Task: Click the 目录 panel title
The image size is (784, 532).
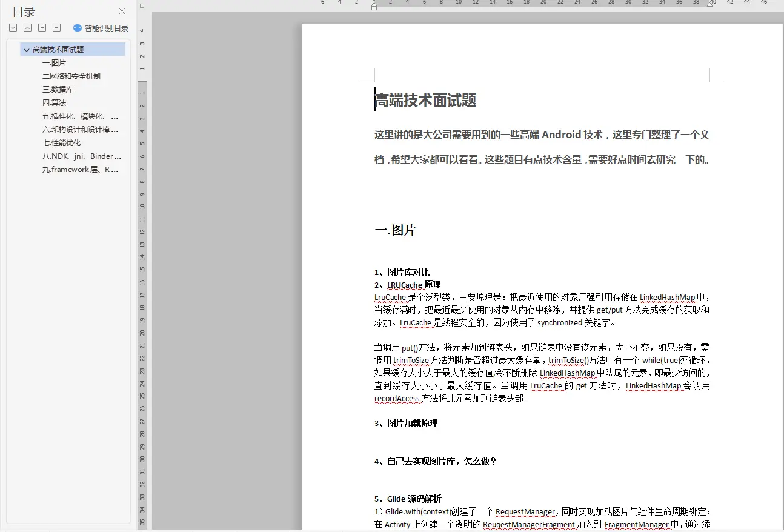Action: [24, 12]
